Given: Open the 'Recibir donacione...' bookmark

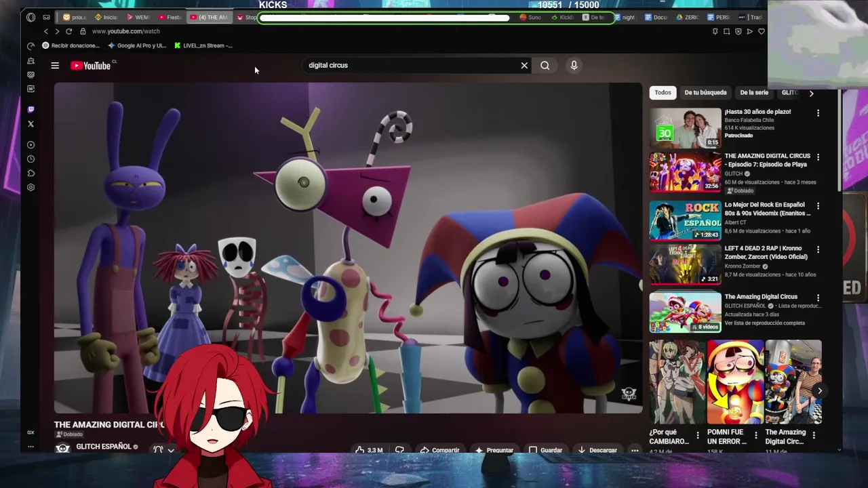Looking at the screenshot, I should click(71, 45).
